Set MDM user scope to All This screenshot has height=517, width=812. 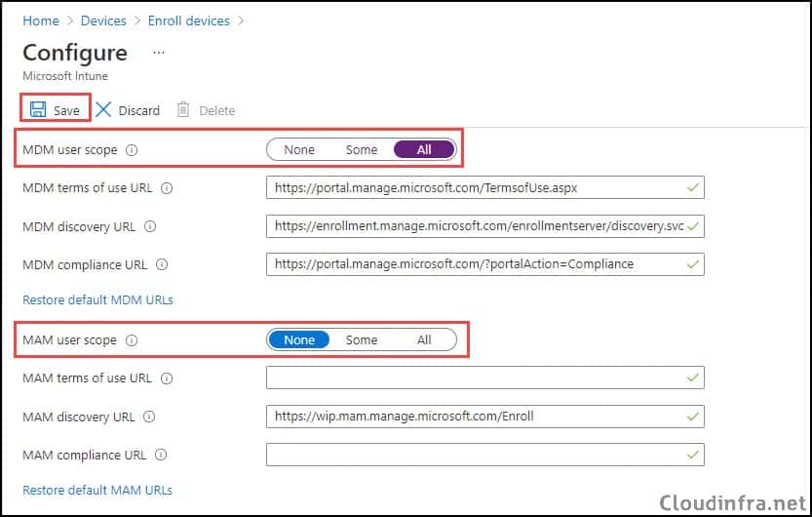pos(424,149)
